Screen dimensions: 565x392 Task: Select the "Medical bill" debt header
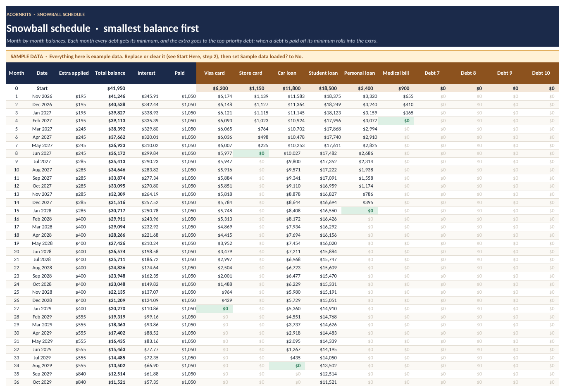tap(396, 73)
